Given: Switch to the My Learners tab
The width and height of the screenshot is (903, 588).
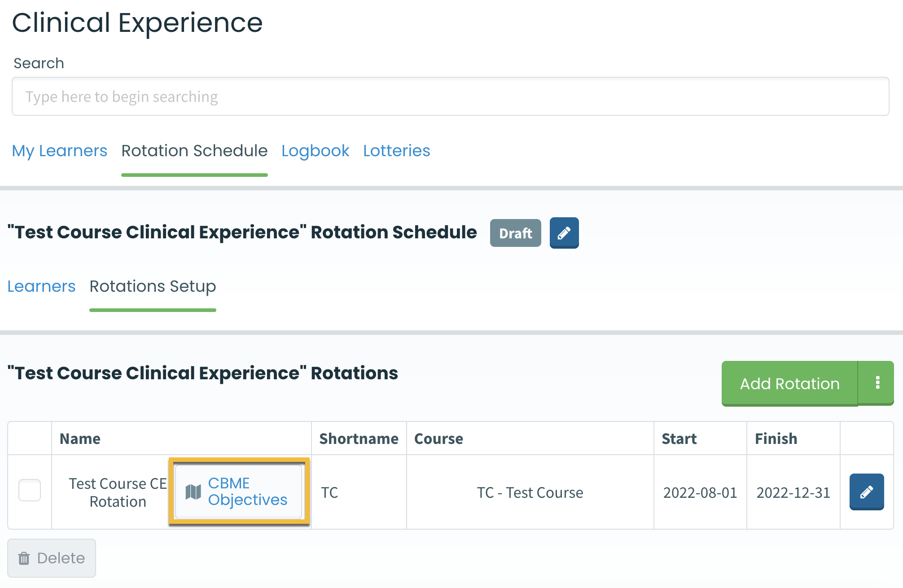Looking at the screenshot, I should (x=60, y=151).
